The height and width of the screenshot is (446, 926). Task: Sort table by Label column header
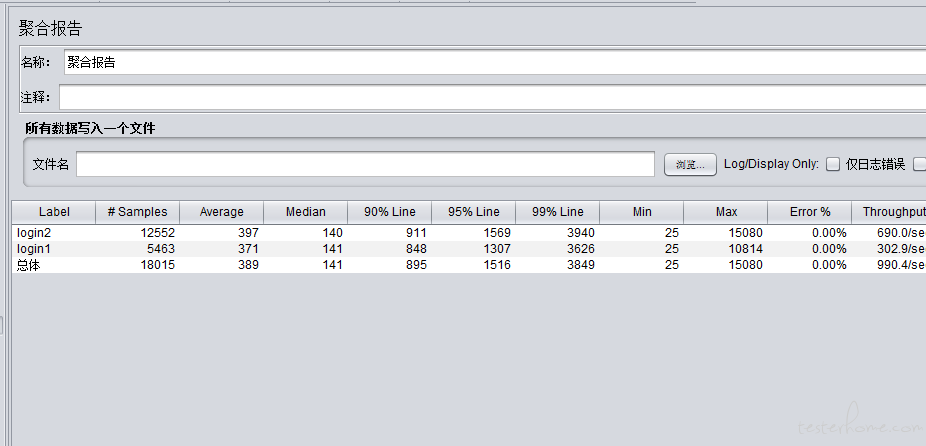point(54,212)
